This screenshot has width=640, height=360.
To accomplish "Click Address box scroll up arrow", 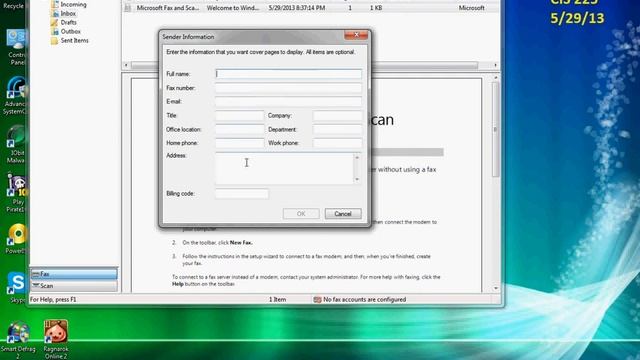I will 357,157.
